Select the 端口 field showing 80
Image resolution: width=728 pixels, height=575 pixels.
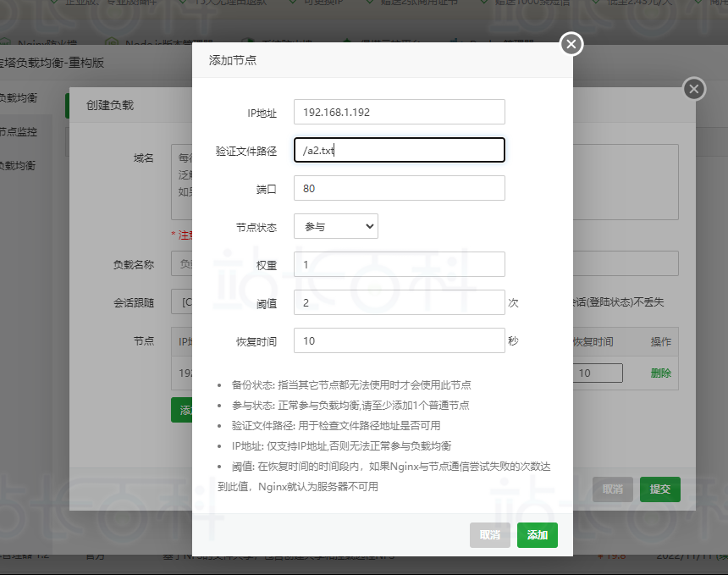(399, 188)
